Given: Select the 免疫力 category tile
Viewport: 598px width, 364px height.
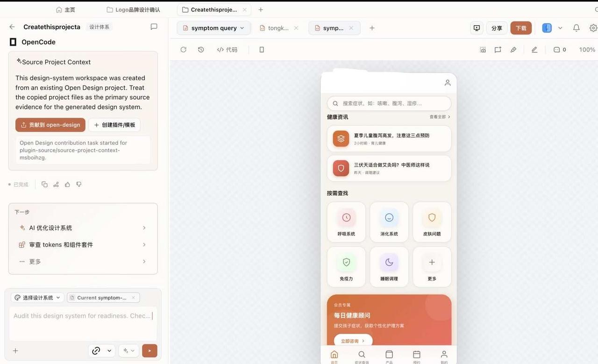Looking at the screenshot, I should coord(346,267).
